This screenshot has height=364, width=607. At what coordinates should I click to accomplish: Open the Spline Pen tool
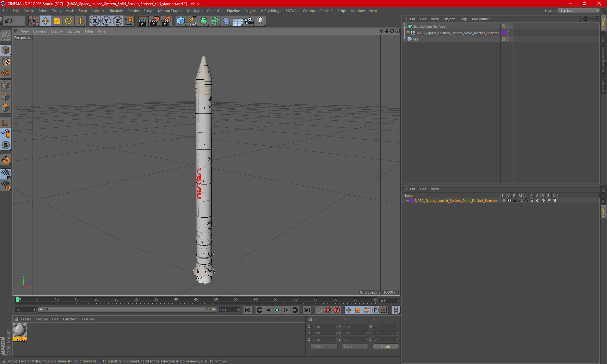pos(192,21)
